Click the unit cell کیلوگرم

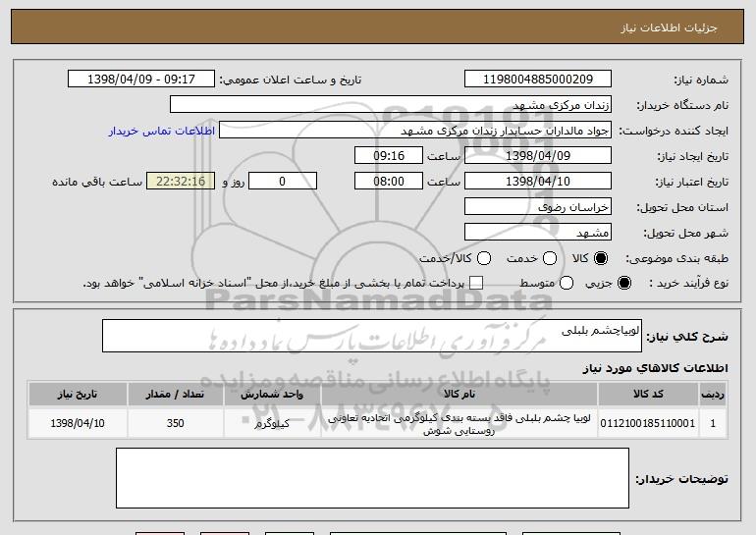(272, 423)
